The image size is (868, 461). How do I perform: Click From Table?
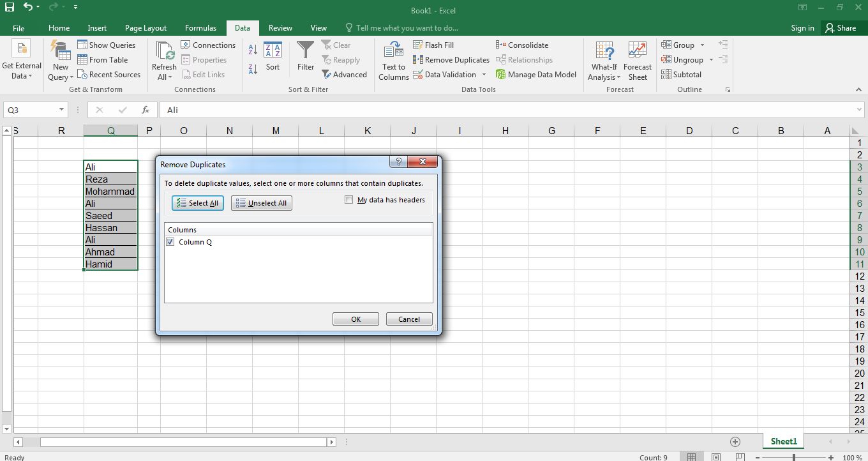[x=103, y=60]
